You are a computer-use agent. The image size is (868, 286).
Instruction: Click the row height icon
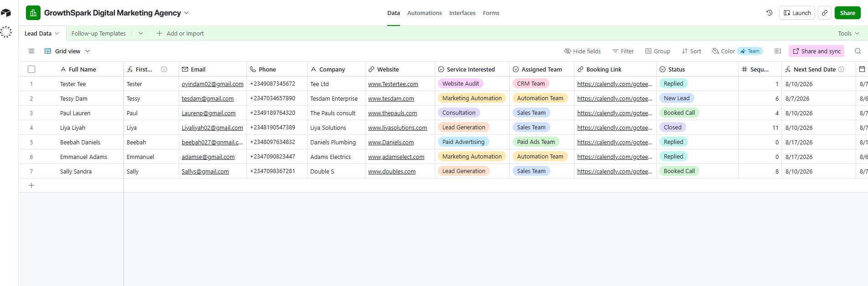point(778,51)
